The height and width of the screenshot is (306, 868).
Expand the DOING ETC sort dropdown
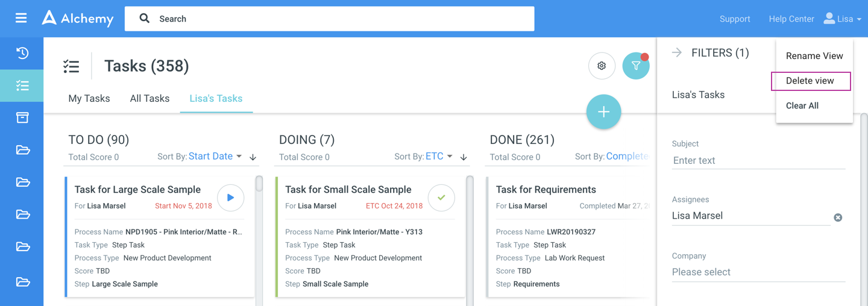coord(439,157)
